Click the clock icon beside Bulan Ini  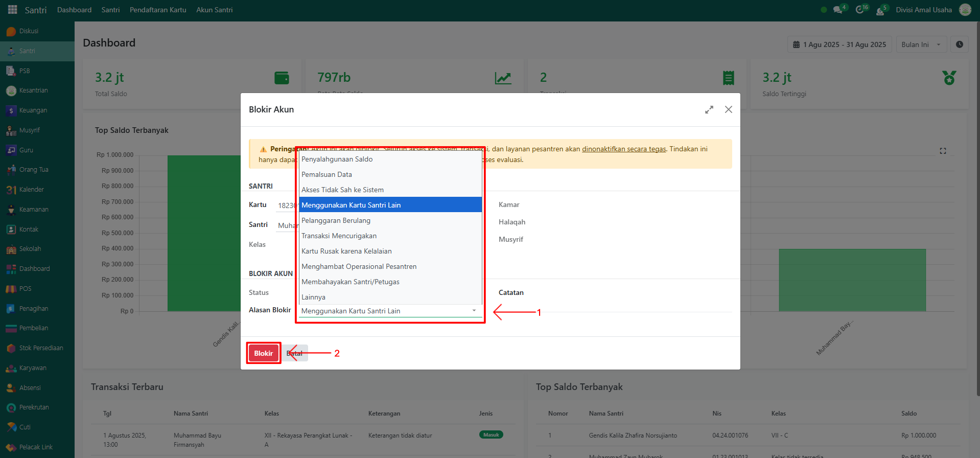pyautogui.click(x=959, y=44)
